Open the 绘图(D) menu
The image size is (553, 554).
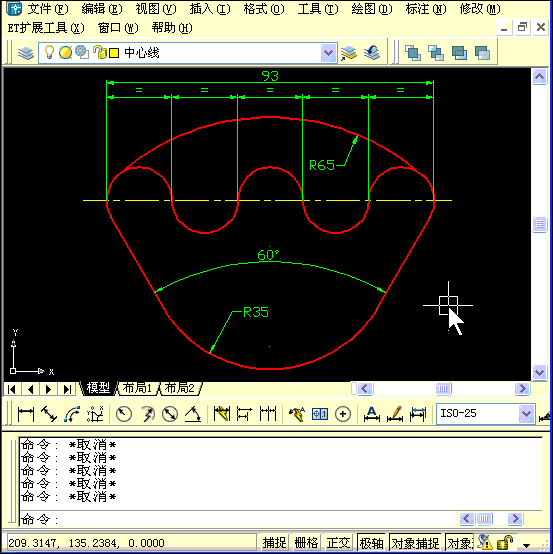pos(372,9)
